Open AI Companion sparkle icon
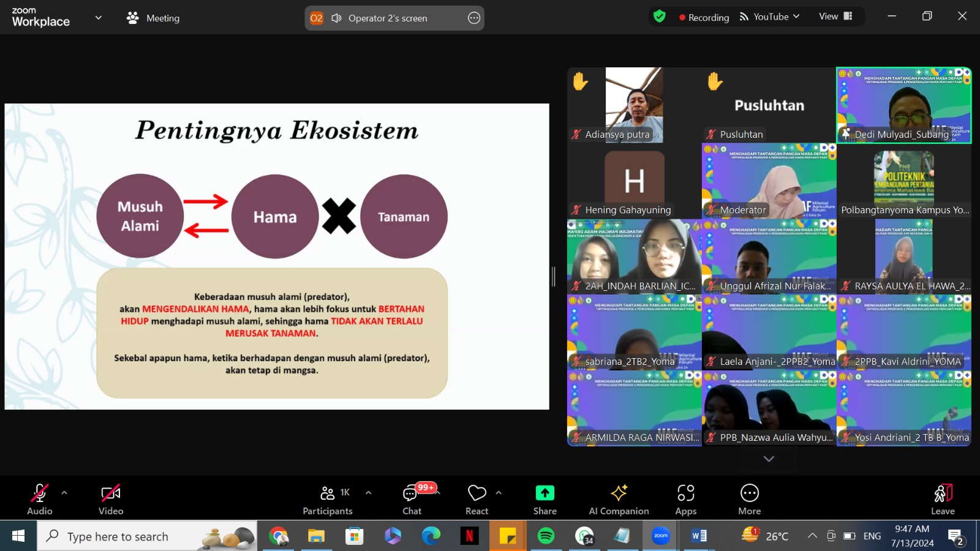980x551 pixels. (x=619, y=493)
